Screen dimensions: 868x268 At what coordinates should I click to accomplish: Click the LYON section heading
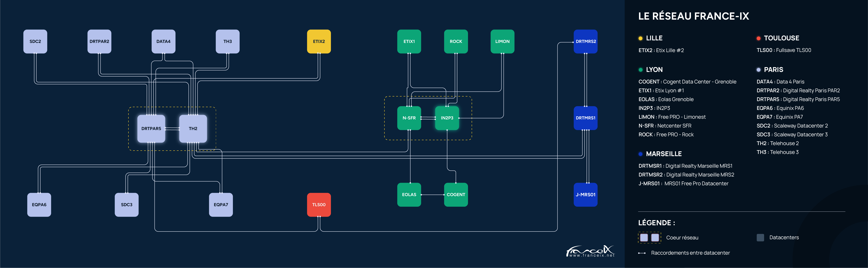click(x=654, y=70)
